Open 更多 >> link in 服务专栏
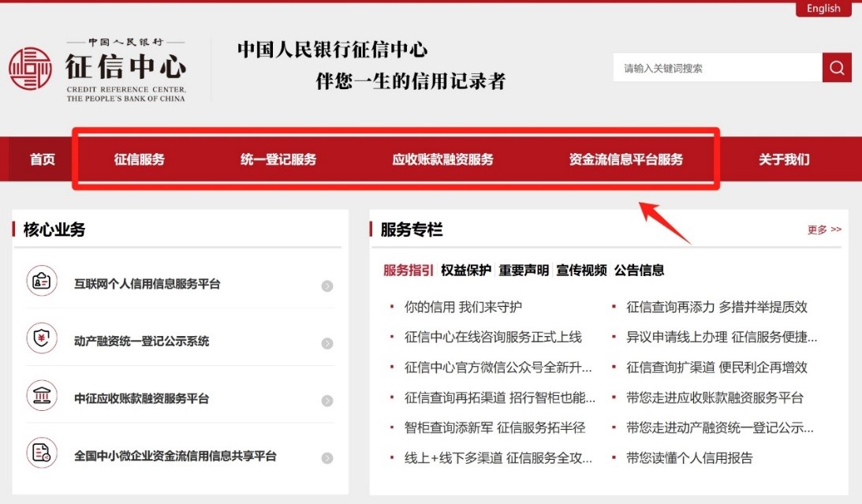Image resolution: width=862 pixels, height=504 pixels. click(x=824, y=230)
